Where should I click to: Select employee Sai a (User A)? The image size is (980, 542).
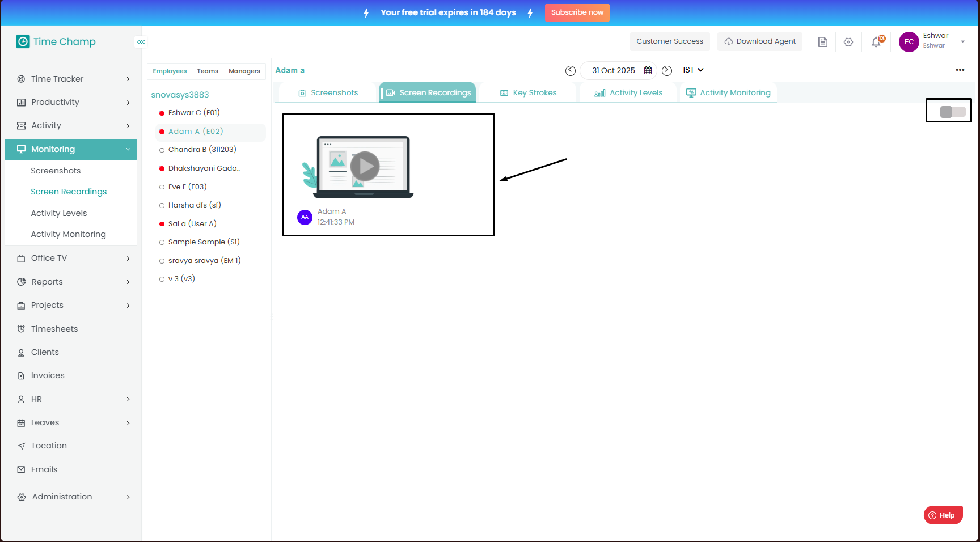click(192, 224)
